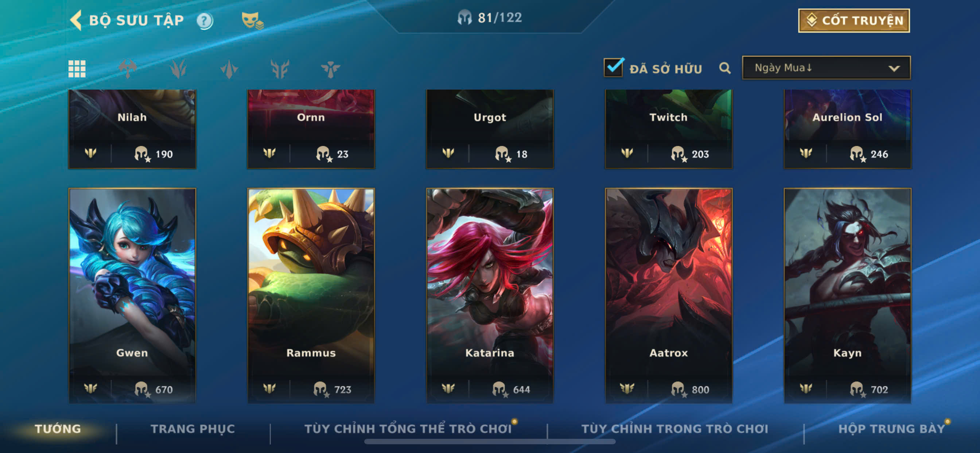Click the dropdown chevron of the sort box

[894, 69]
